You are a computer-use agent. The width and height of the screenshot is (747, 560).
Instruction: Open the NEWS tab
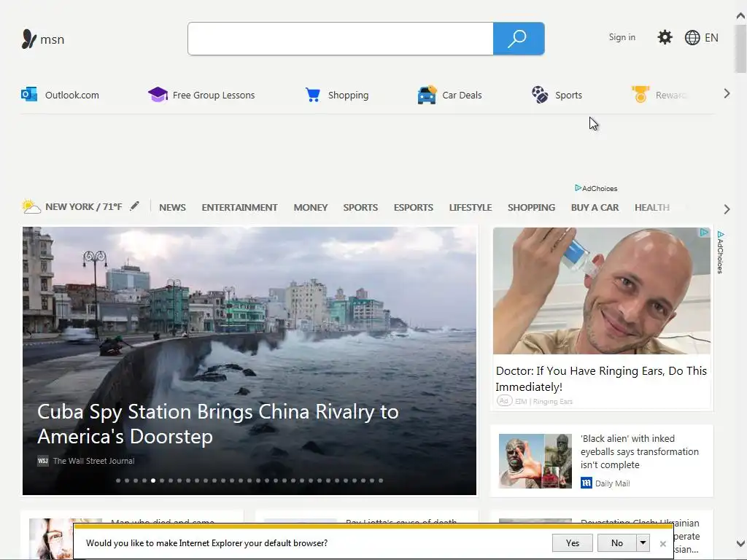tap(172, 208)
